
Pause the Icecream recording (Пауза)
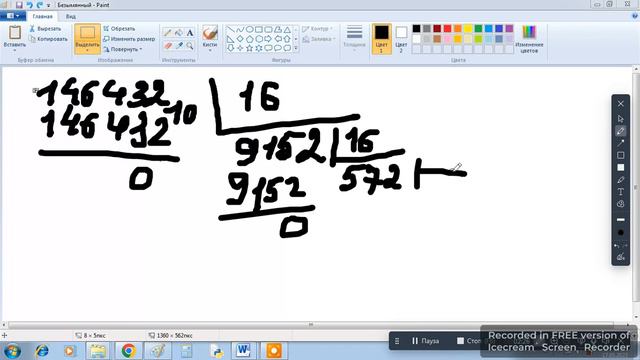[425, 341]
